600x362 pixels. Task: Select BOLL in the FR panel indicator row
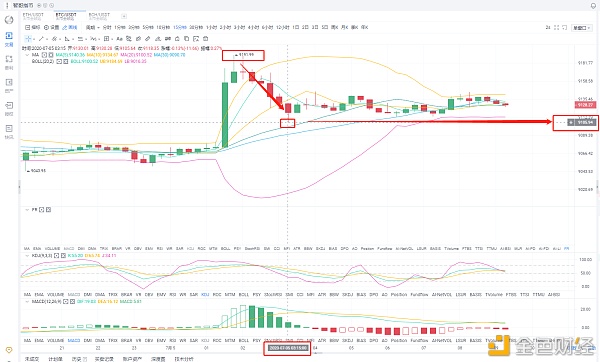point(225,249)
